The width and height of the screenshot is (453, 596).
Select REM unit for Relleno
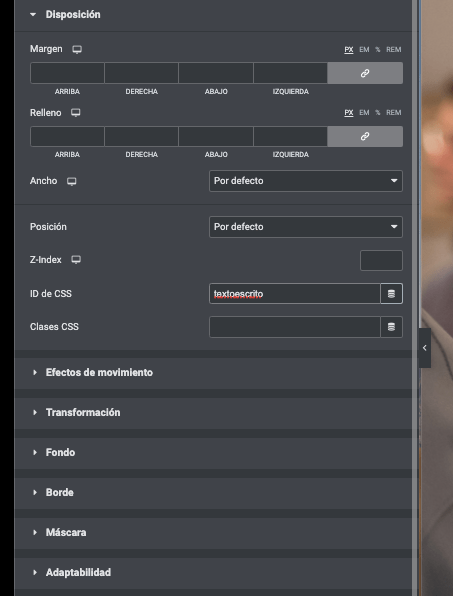[393, 113]
